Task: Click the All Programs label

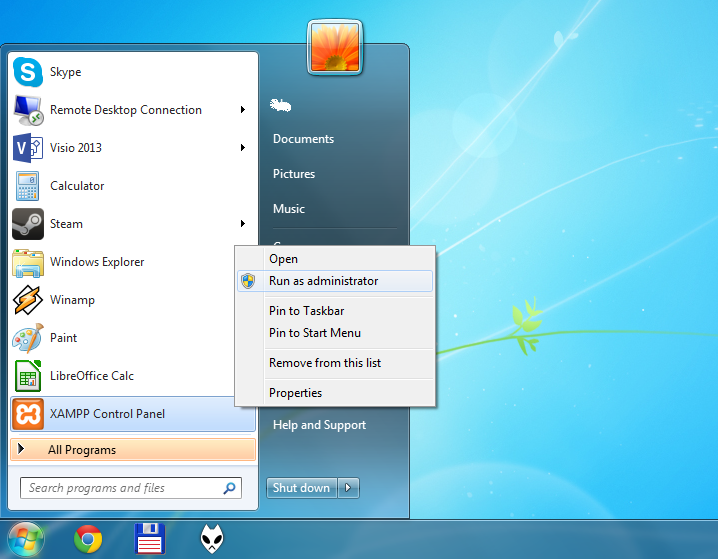Action: 82,450
